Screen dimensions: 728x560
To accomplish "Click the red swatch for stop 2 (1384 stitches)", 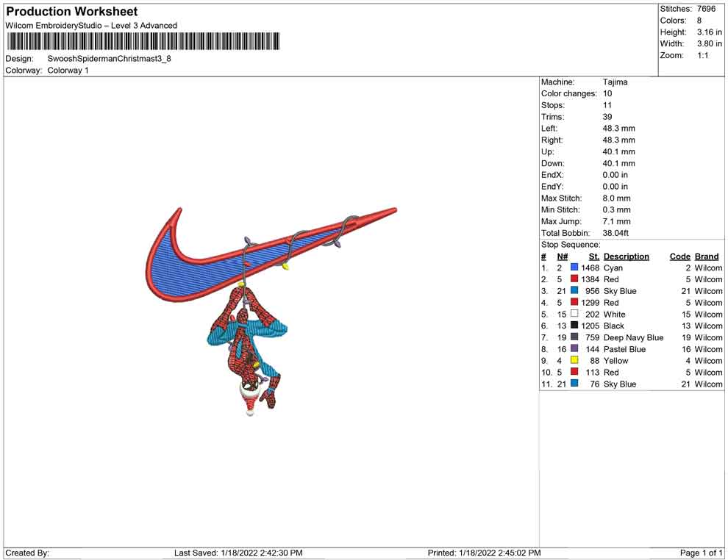I will [574, 279].
